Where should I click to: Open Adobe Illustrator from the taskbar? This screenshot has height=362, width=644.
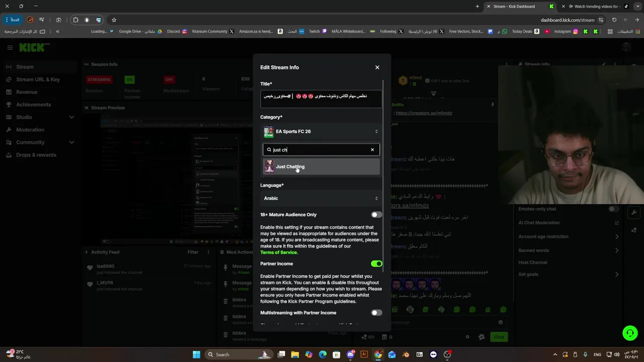[364, 354]
